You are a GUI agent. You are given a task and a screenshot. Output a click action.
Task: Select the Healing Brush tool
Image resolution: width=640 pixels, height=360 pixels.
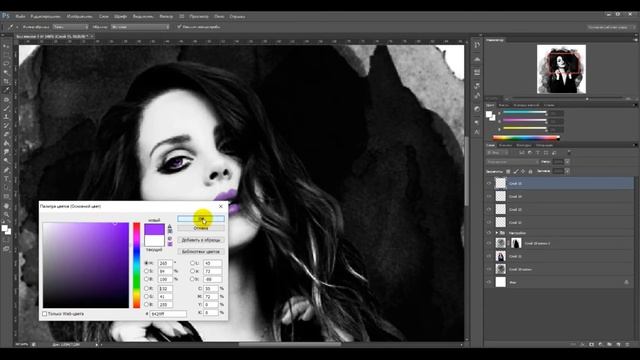pos(6,100)
